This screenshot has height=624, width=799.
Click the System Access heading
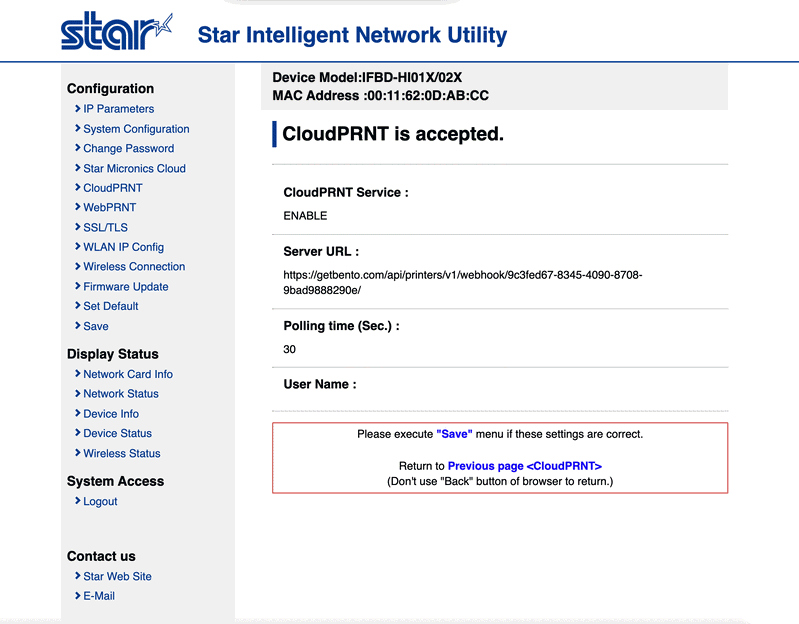(115, 481)
